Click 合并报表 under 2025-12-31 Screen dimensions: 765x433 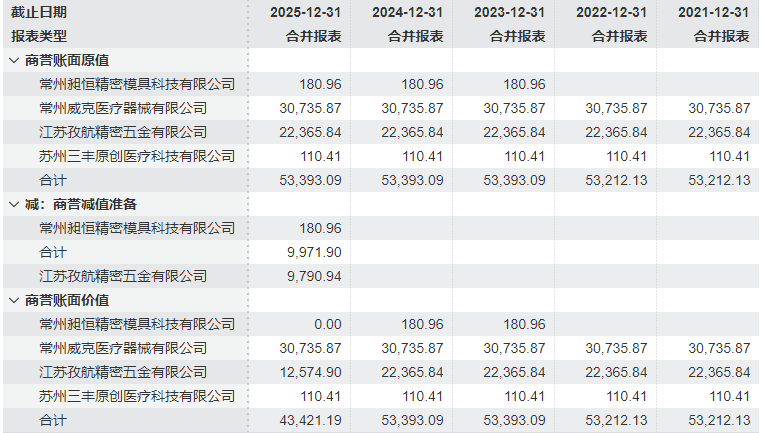point(313,36)
